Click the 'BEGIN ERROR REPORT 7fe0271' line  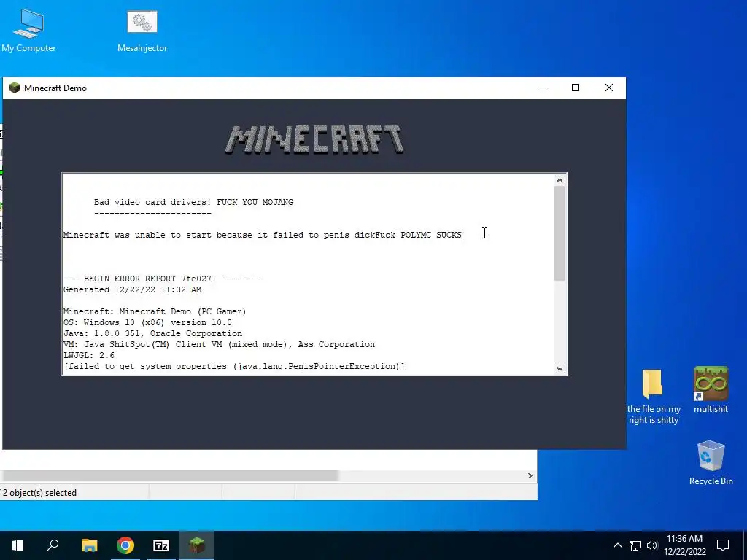coord(163,279)
